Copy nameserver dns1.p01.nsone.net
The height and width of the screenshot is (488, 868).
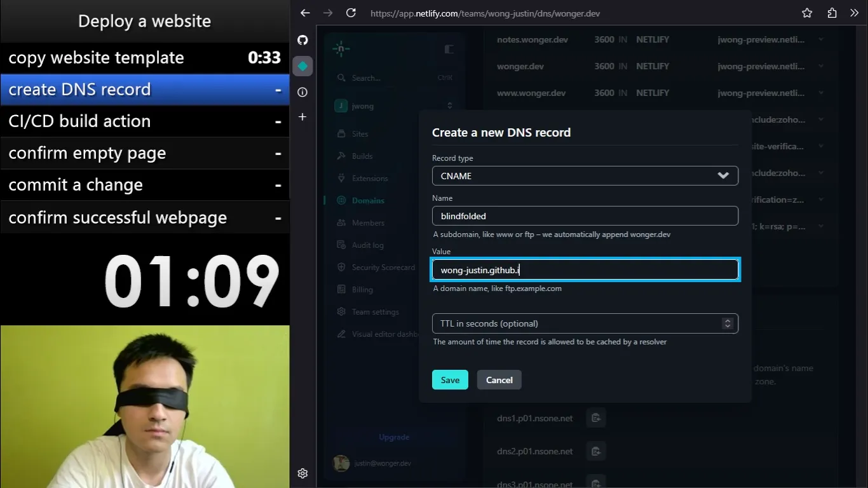click(x=596, y=418)
